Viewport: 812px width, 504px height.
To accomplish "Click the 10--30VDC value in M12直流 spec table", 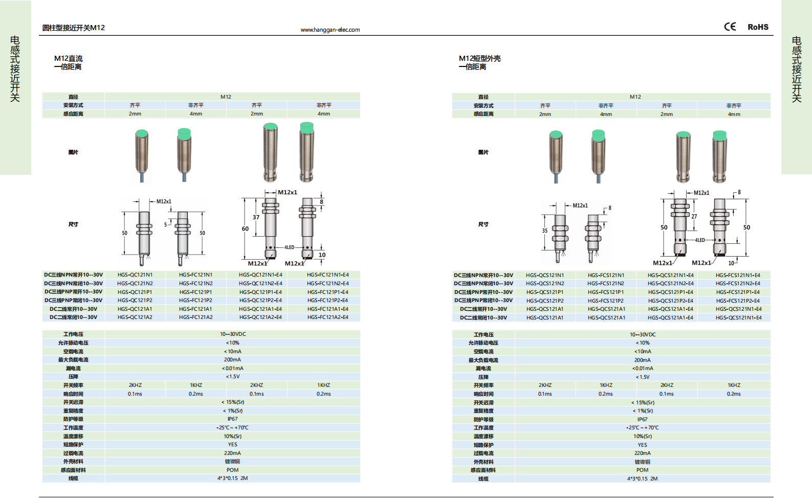I will pos(233,334).
